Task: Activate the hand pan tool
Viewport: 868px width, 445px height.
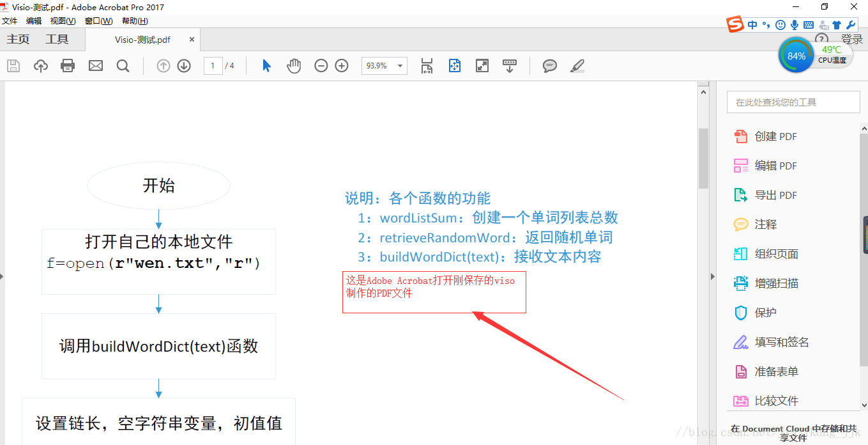Action: 294,66
